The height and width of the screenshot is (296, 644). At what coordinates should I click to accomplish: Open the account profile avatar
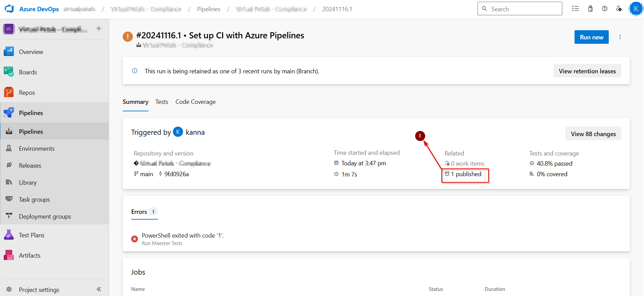(x=636, y=9)
